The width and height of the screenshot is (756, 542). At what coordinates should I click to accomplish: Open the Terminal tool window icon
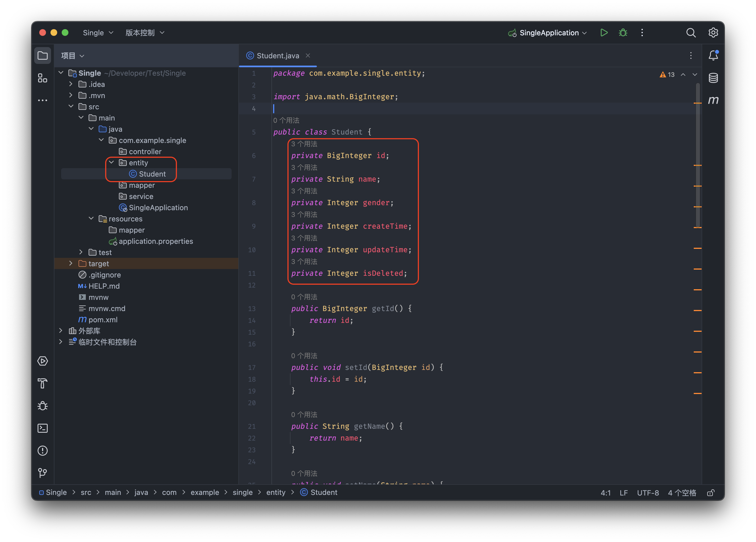(42, 428)
